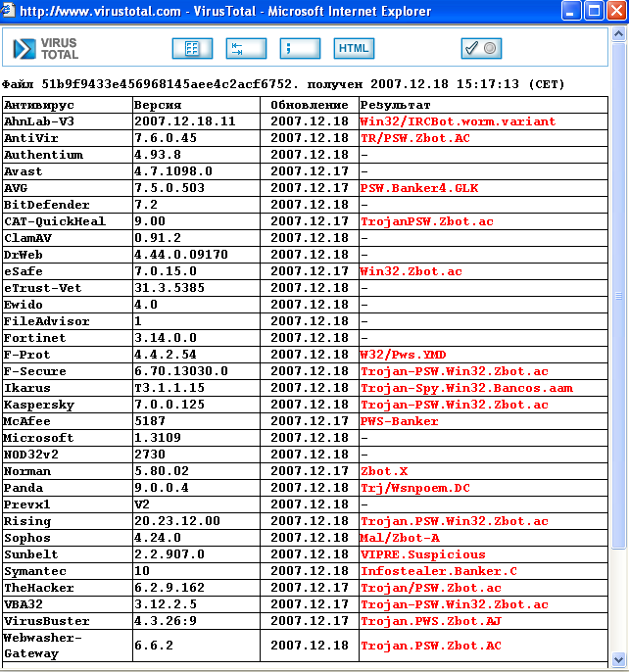Screen dimensions: 629x672
Task: Click result 'Trojan.PSW.Zbot.AC' for Webwasher
Action: [x=431, y=646]
